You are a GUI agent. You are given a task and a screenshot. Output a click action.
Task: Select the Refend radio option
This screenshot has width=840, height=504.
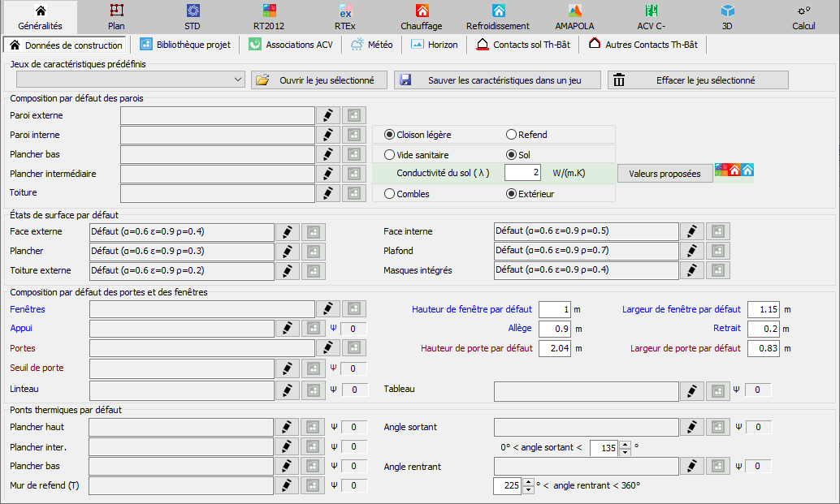pyautogui.click(x=512, y=135)
